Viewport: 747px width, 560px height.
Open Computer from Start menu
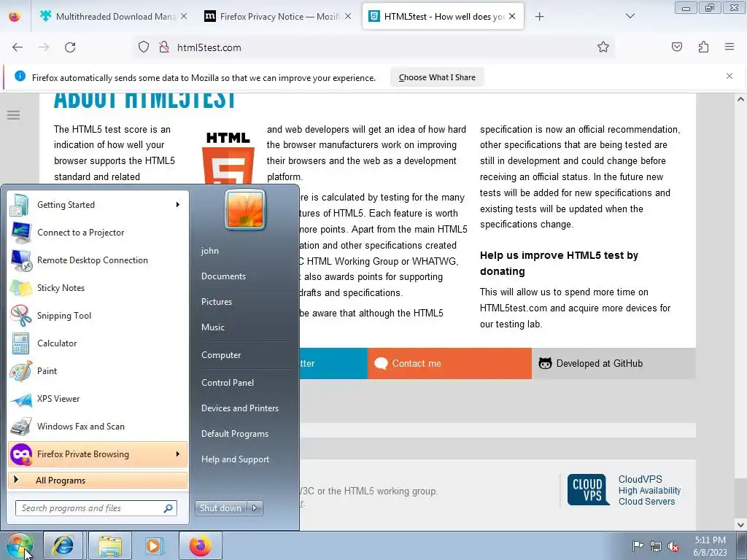221,355
